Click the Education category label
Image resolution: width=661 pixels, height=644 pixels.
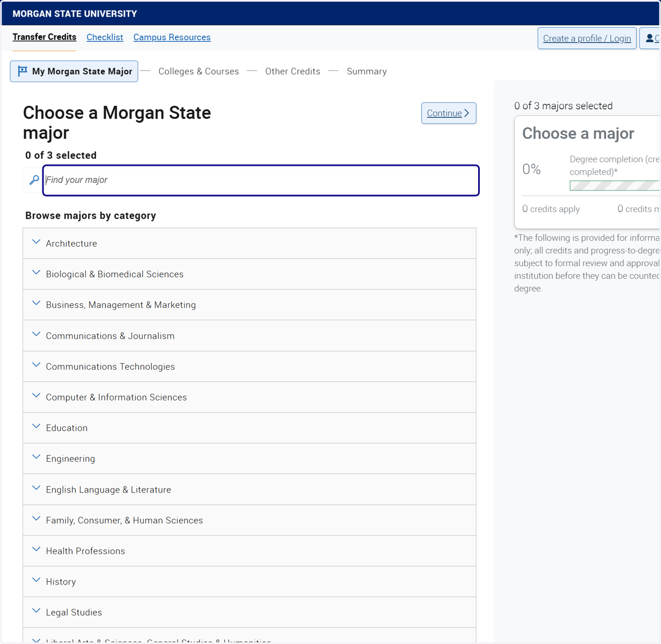[67, 428]
